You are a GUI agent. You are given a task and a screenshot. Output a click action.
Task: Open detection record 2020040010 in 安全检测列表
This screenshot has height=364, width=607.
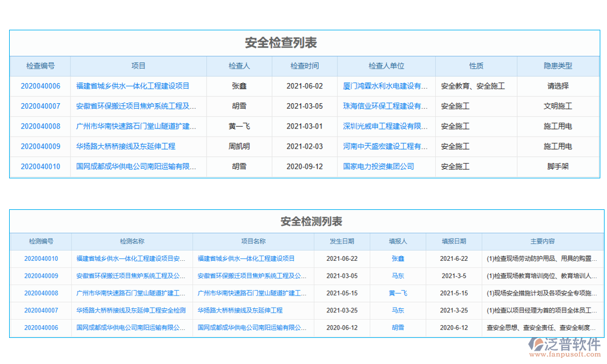[x=41, y=258]
